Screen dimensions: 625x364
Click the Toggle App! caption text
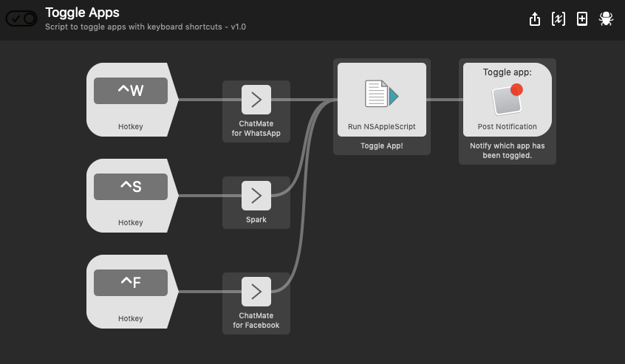[381, 146]
